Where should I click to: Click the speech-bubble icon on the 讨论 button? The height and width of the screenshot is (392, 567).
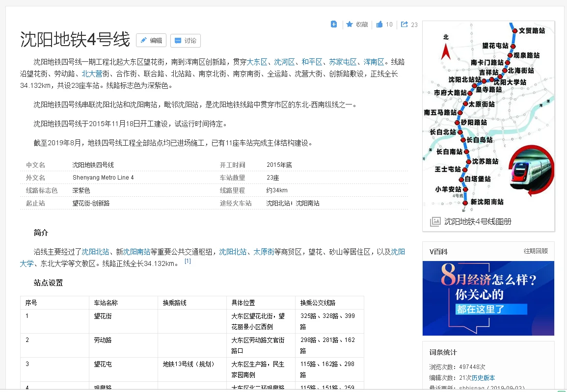(178, 40)
